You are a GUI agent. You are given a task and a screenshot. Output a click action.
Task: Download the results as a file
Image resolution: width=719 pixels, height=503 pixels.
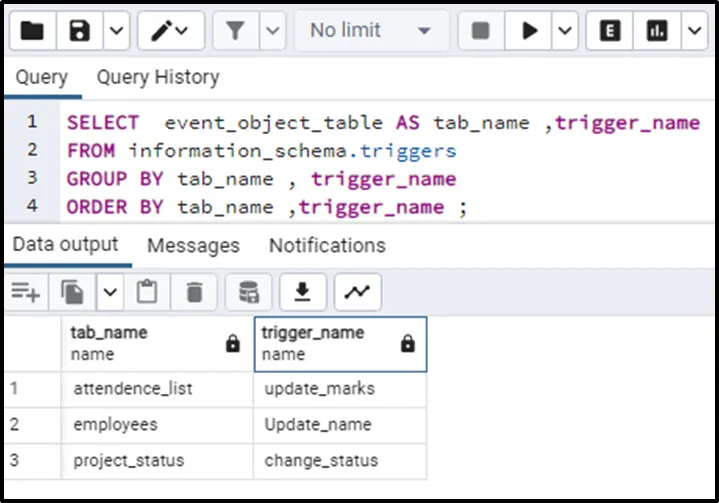pos(302,292)
